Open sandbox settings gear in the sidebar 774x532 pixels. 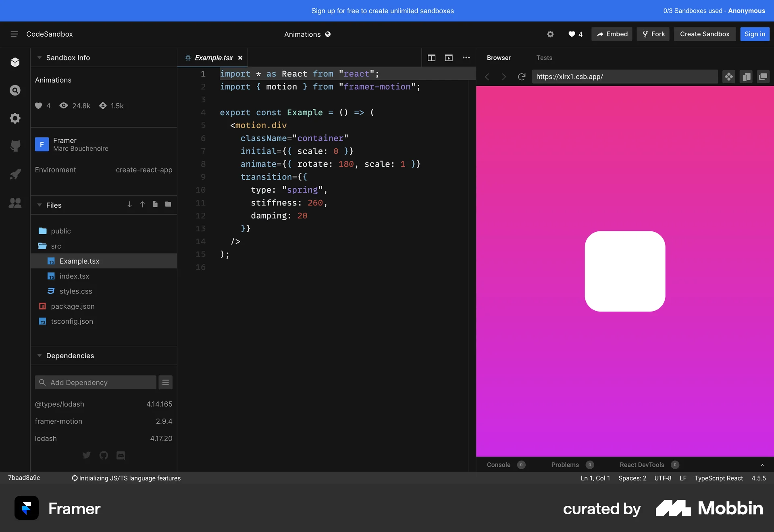[15, 118]
